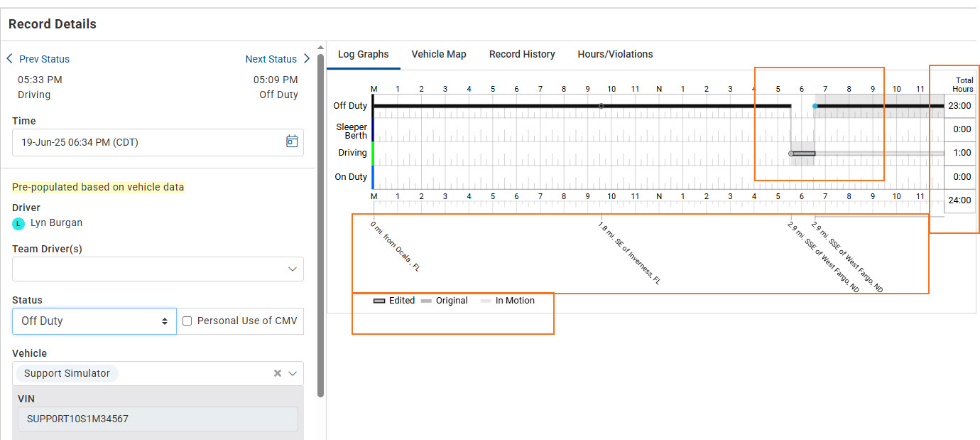This screenshot has height=440, width=980.
Task: Go to Next Status link
Action: click(271, 59)
